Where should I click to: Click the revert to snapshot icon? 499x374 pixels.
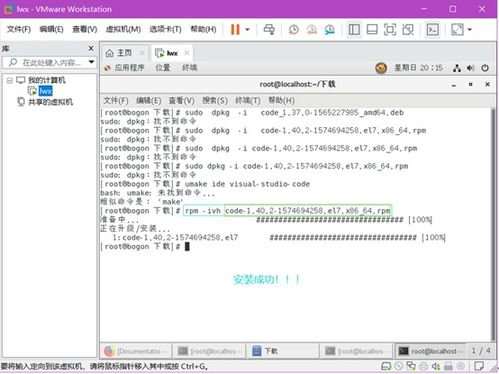pos(312,30)
